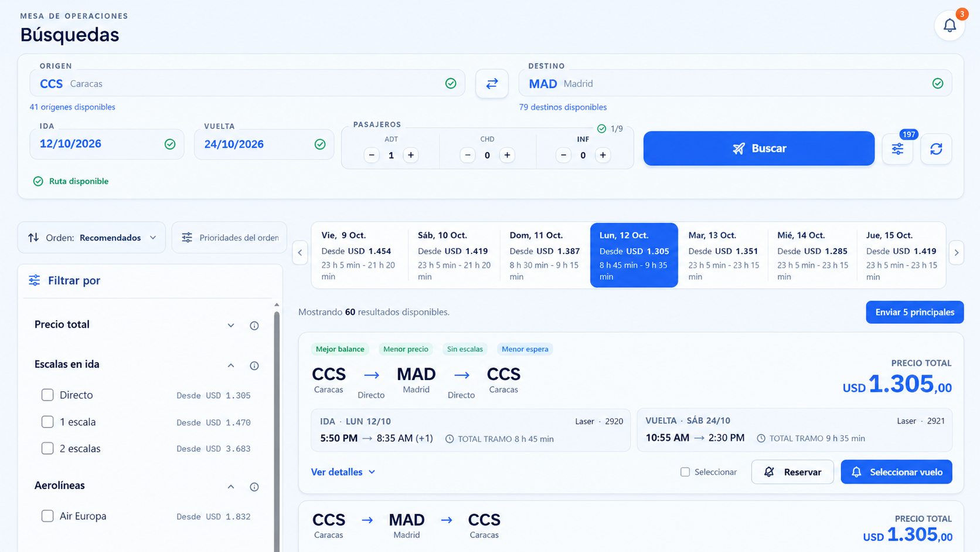980x552 pixels.
Task: Swap origin and destination airports
Action: [492, 83]
